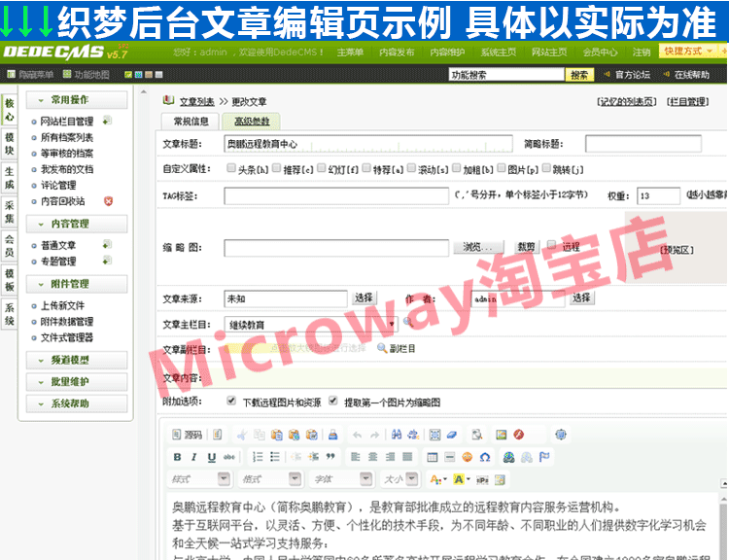Align text left in editor

click(x=356, y=457)
